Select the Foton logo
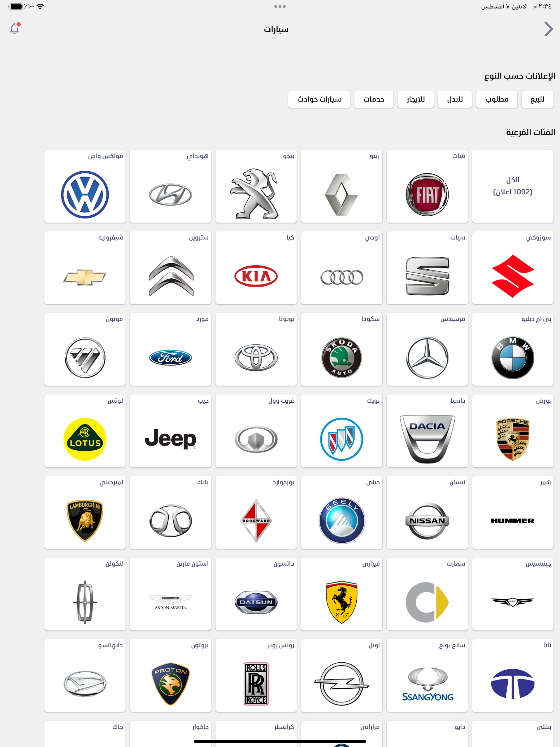Screen dimensions: 560x747 pos(85,358)
